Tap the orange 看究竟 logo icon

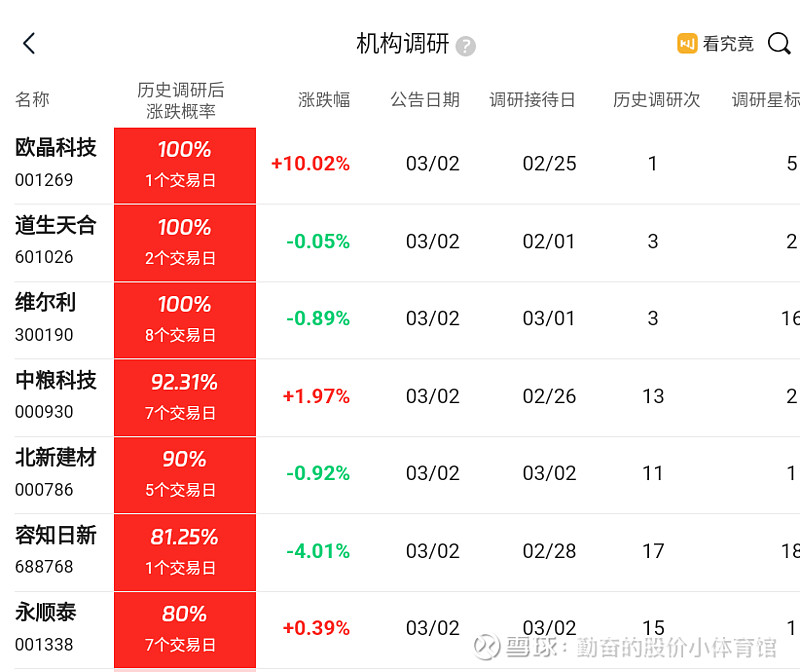(687, 43)
